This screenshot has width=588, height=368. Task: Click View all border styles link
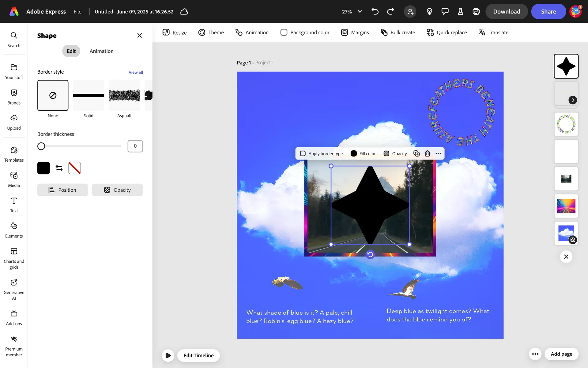(x=136, y=72)
